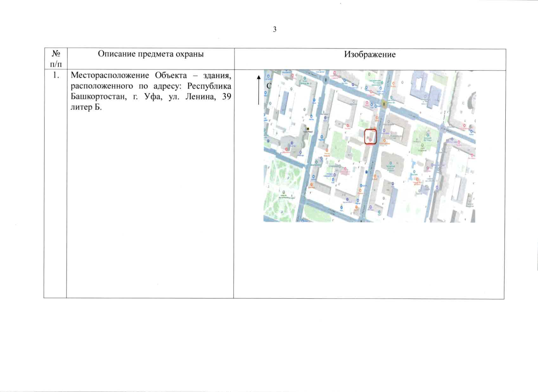
Task: Click the red-outlined building marker on the map
Action: pos(370,136)
